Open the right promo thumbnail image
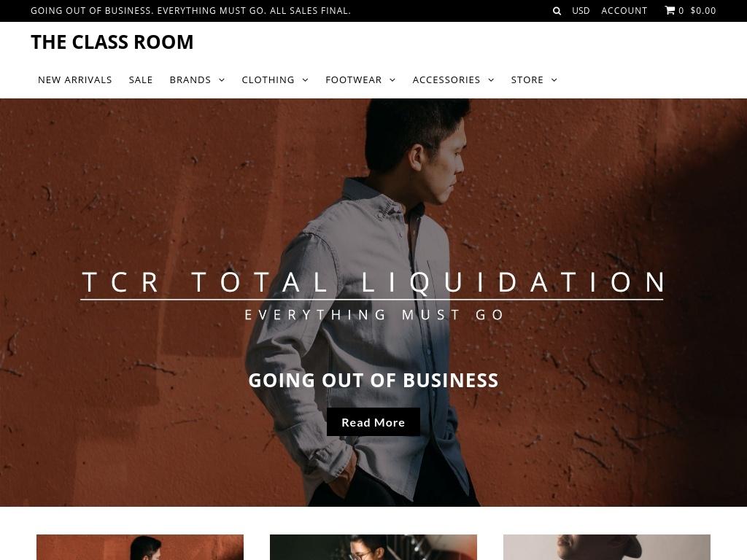Image resolution: width=747 pixels, height=560 pixels. pos(606,547)
